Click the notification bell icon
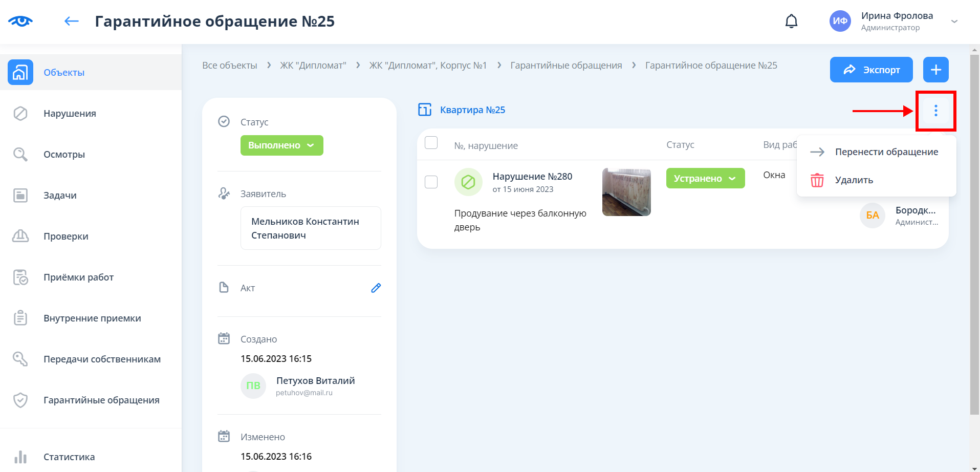Image resolution: width=980 pixels, height=472 pixels. click(x=791, y=21)
